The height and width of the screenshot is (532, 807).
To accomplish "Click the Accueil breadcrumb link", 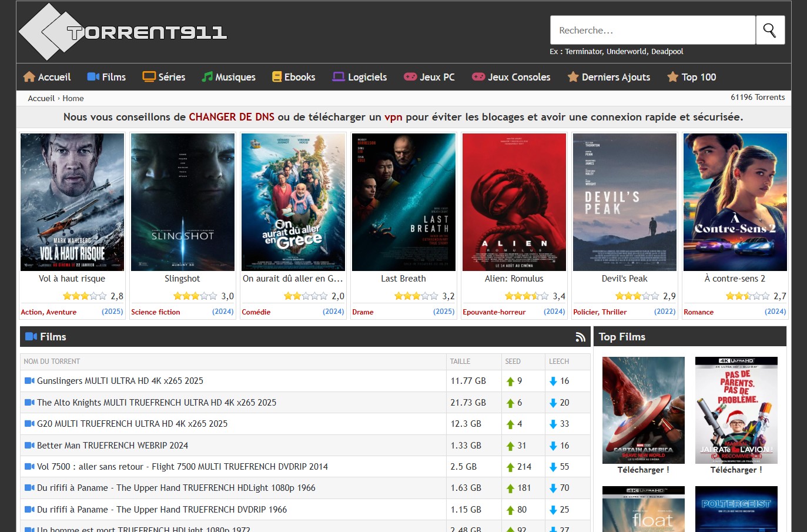I will pyautogui.click(x=41, y=98).
